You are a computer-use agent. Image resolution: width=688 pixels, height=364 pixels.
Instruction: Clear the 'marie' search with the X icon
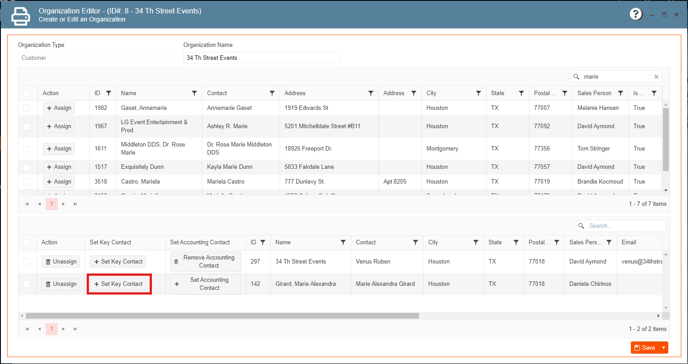tap(656, 77)
